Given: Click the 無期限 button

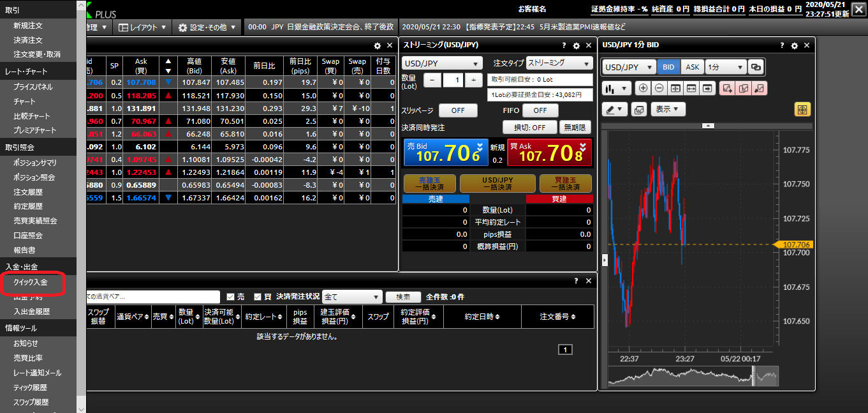Looking at the screenshot, I should coord(575,127).
